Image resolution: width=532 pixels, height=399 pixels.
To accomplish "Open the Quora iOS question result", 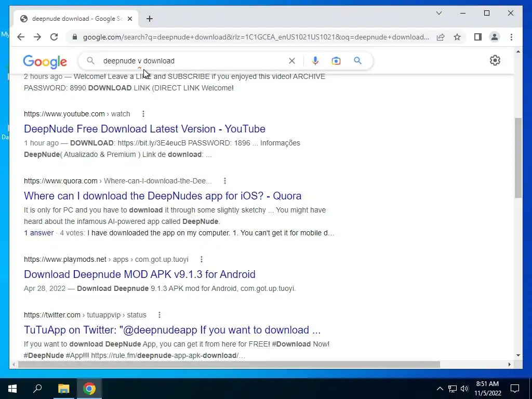I will click(163, 196).
